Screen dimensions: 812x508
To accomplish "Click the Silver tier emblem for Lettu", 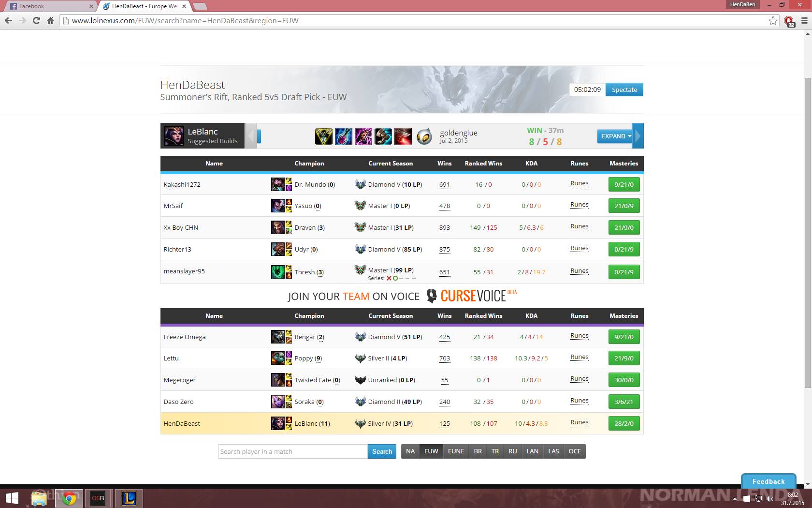I will 360,358.
